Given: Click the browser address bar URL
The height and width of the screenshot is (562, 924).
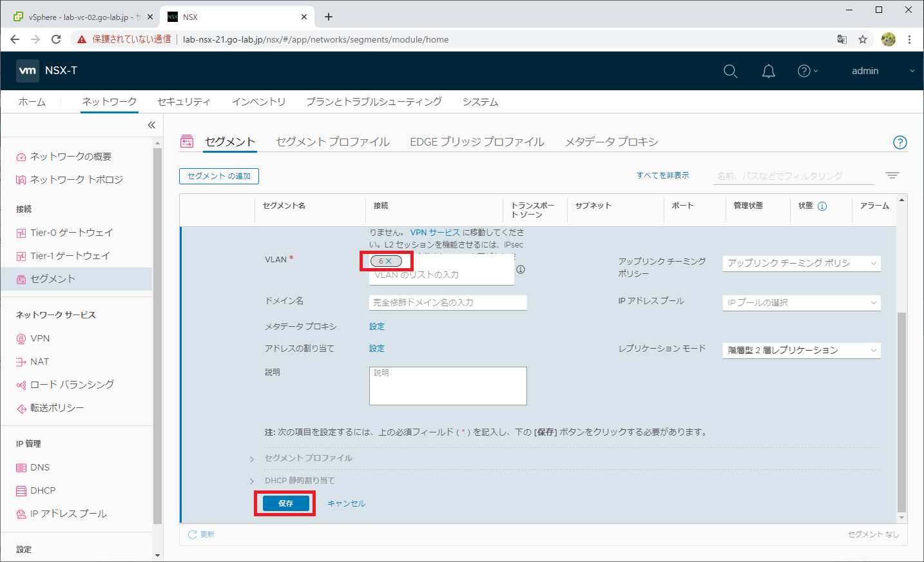Looking at the screenshot, I should (x=316, y=39).
